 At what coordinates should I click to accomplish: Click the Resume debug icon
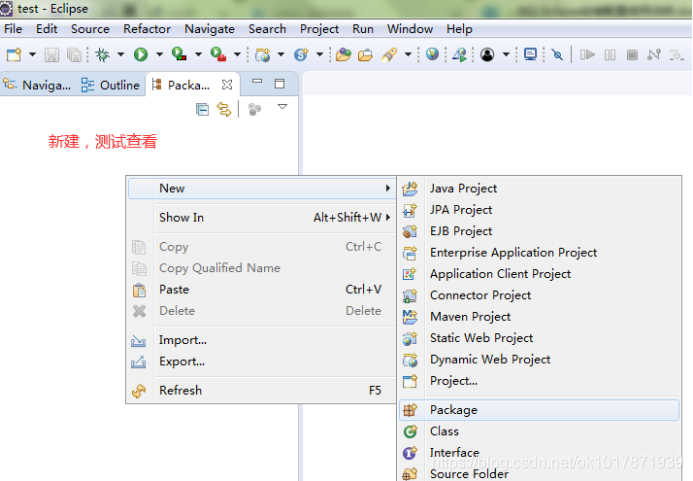pos(587,55)
